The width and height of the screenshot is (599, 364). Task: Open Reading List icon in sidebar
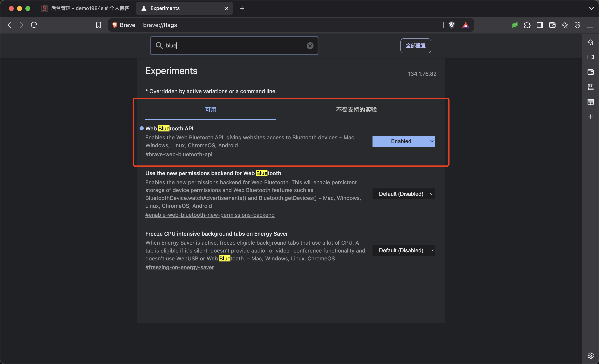point(590,102)
